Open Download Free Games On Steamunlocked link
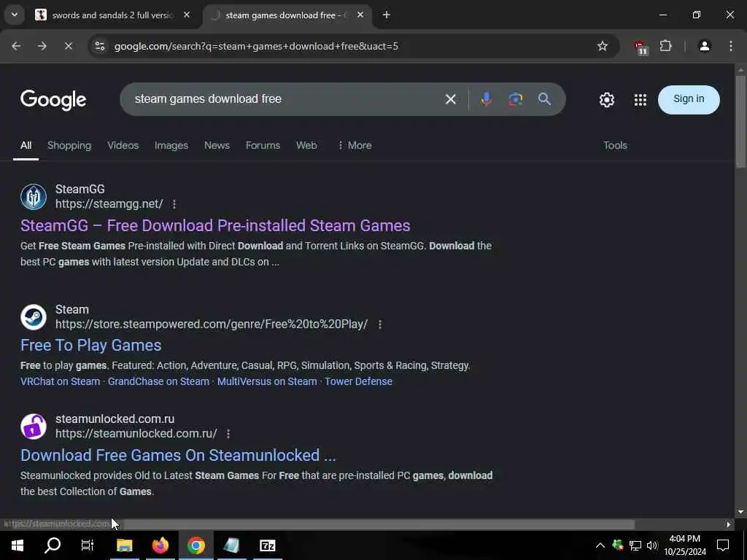Screen dimensions: 747x560 pos(178,455)
